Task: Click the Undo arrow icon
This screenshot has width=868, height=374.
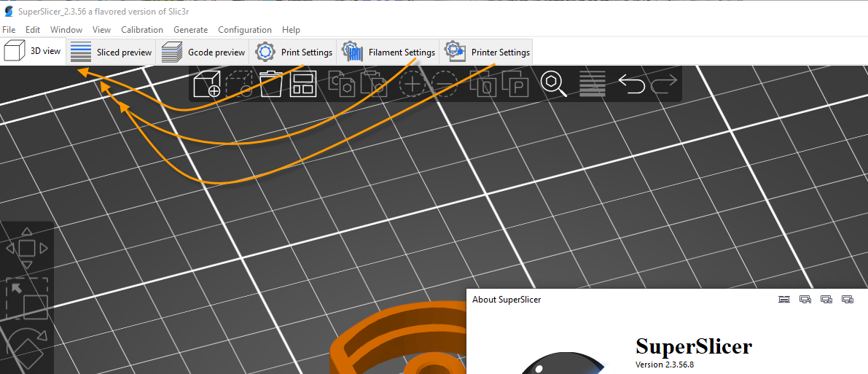Action: click(x=632, y=85)
